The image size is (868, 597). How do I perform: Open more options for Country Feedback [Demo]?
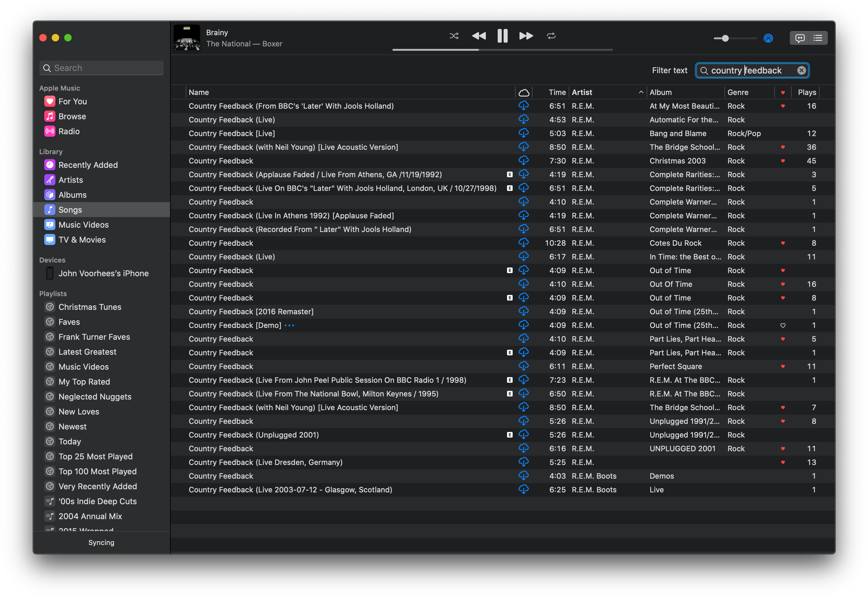click(x=289, y=325)
